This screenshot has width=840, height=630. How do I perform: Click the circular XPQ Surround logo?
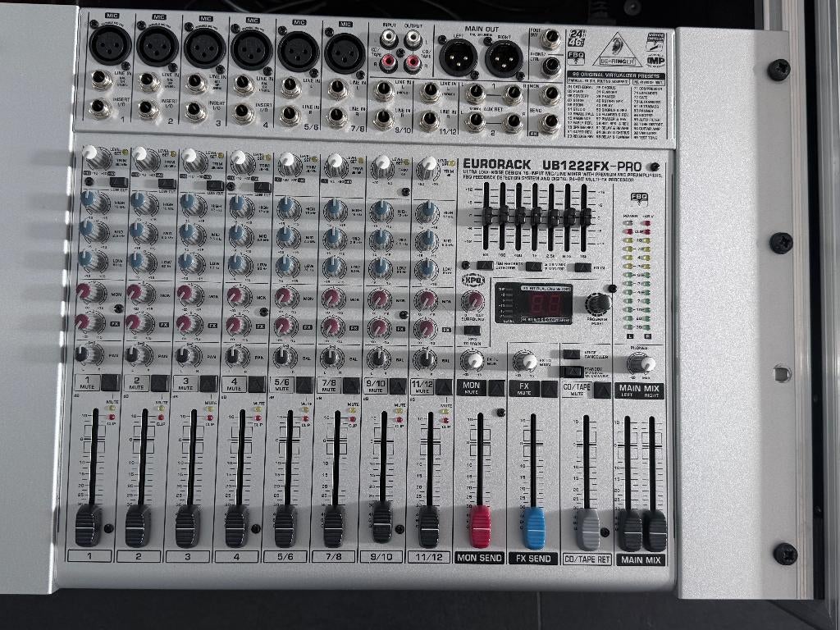pos(474,279)
